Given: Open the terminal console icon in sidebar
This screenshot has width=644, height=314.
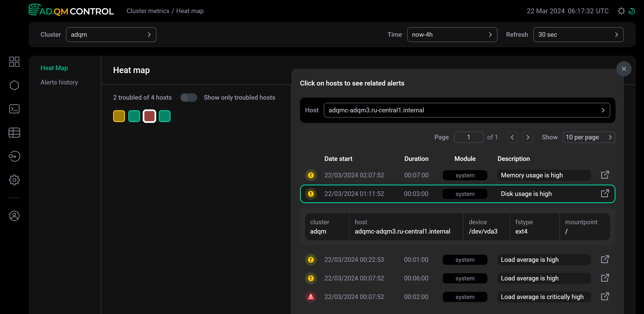Looking at the screenshot, I should coord(14,109).
